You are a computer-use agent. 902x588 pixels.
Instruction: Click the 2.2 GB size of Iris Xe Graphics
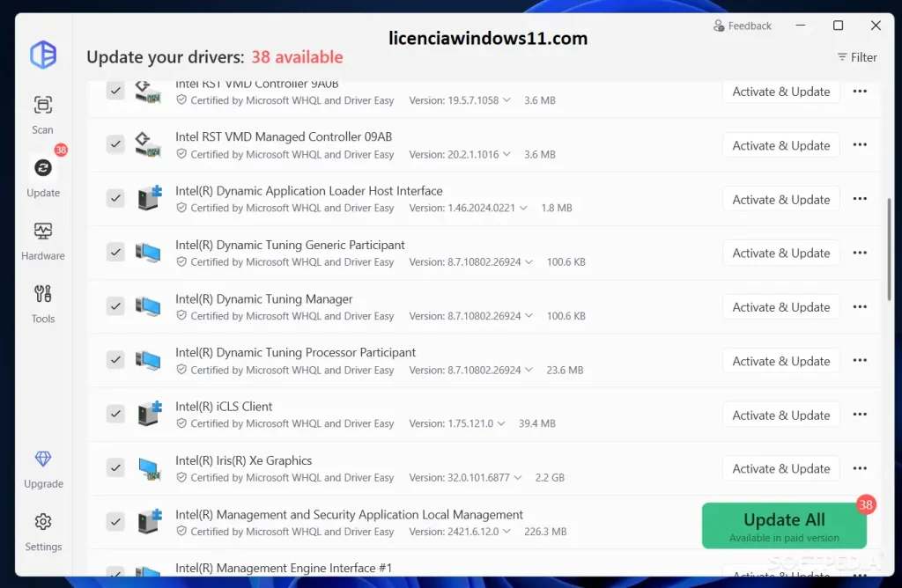click(550, 478)
